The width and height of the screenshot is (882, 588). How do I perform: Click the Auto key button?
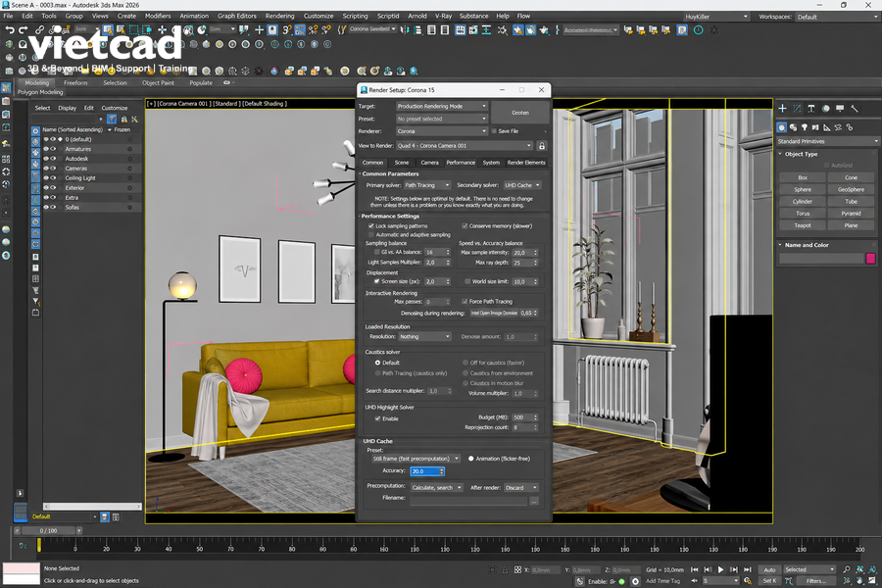click(769, 569)
